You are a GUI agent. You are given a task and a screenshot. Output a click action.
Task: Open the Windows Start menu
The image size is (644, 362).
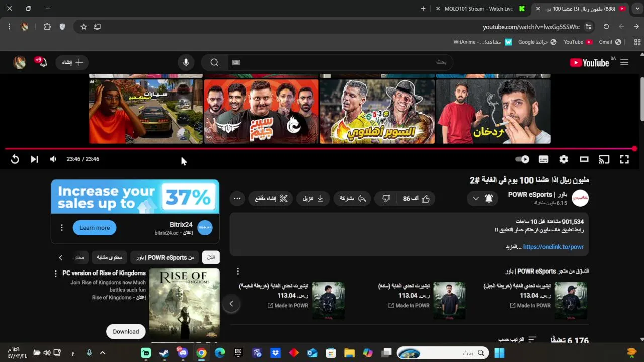click(x=499, y=353)
